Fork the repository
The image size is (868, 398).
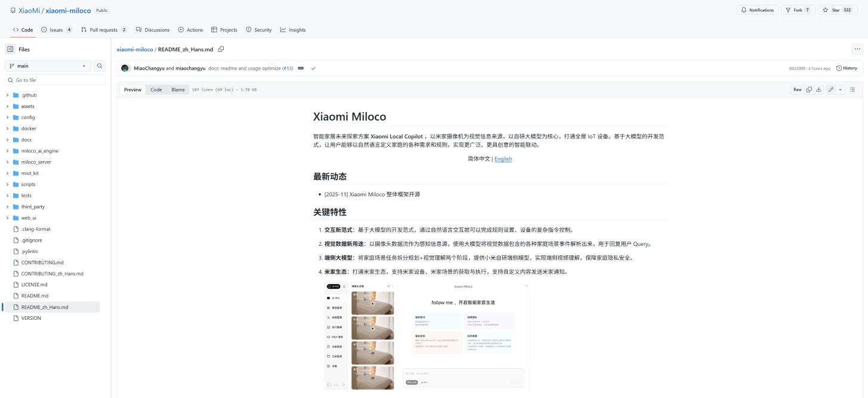point(798,10)
